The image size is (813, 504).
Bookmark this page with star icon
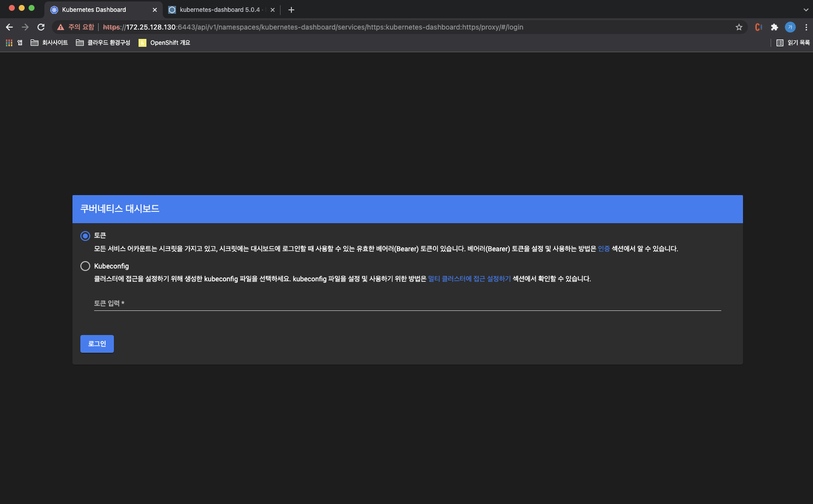[739, 27]
